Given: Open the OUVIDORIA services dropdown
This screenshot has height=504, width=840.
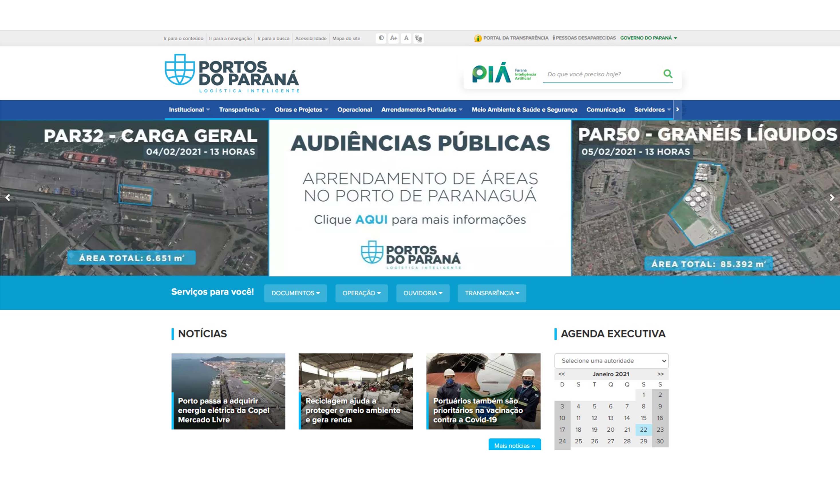Looking at the screenshot, I should coord(423,293).
